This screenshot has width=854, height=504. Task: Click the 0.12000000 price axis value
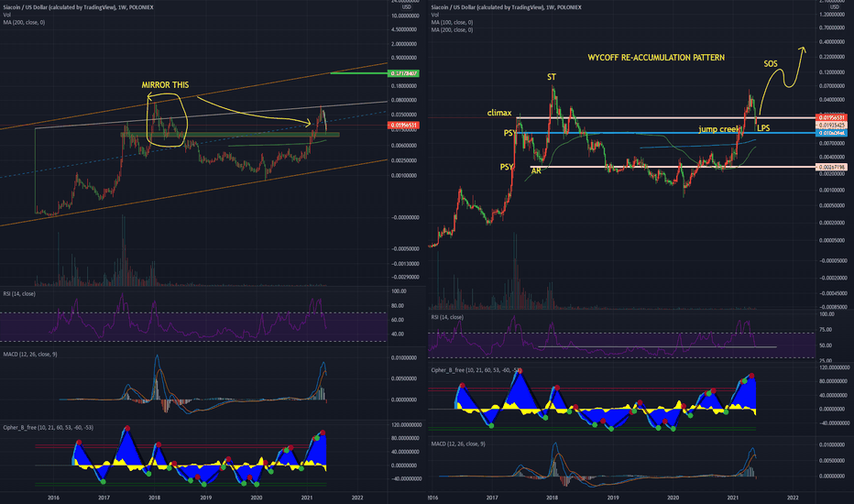[832, 71]
